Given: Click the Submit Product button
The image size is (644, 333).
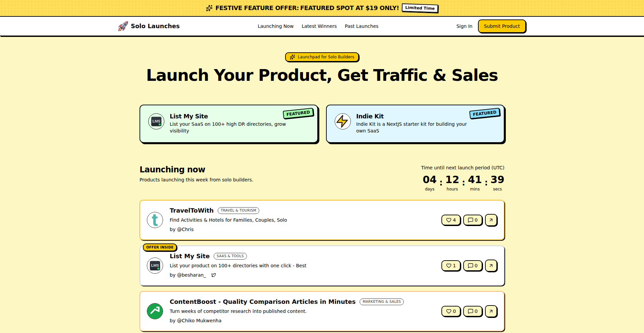Looking at the screenshot, I should 502,26.
